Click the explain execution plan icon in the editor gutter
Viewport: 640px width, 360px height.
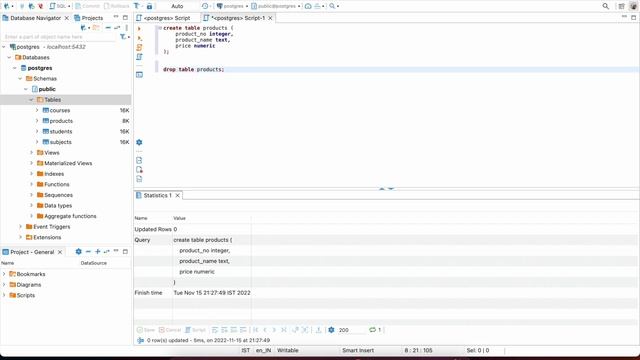139,57
